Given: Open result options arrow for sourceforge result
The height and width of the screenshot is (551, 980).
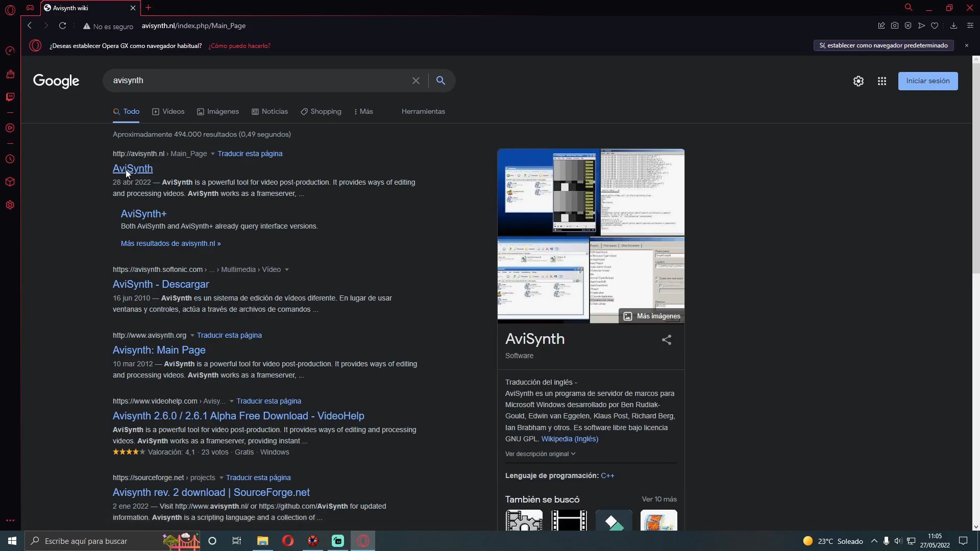Looking at the screenshot, I should point(222,478).
